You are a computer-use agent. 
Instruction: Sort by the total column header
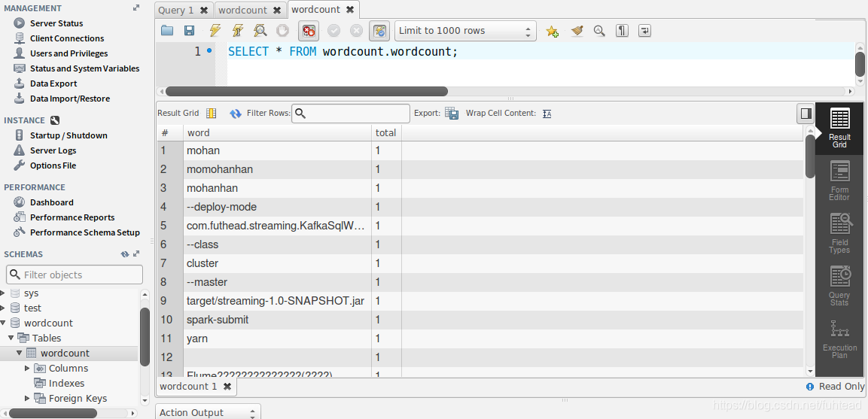386,133
